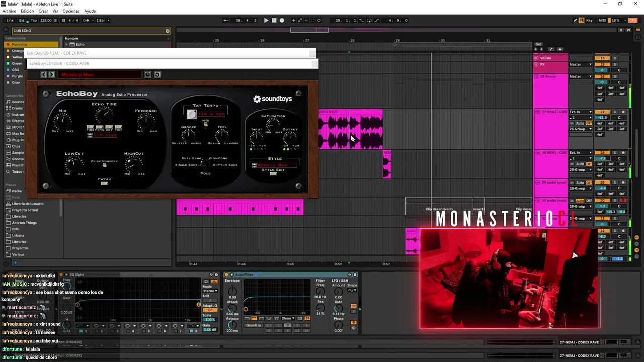Select low-pass filter type in Auto Filter
644x362 pixels.
[247, 318]
